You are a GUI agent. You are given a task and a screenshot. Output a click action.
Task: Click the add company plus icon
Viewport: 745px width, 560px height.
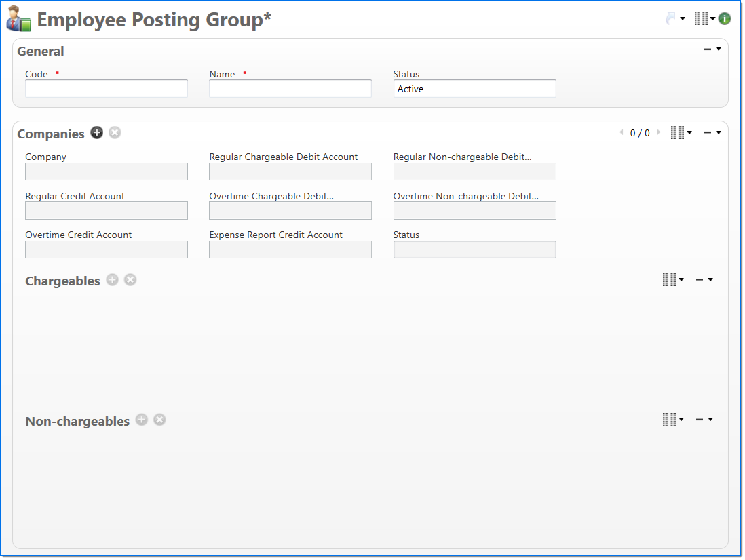click(x=97, y=133)
